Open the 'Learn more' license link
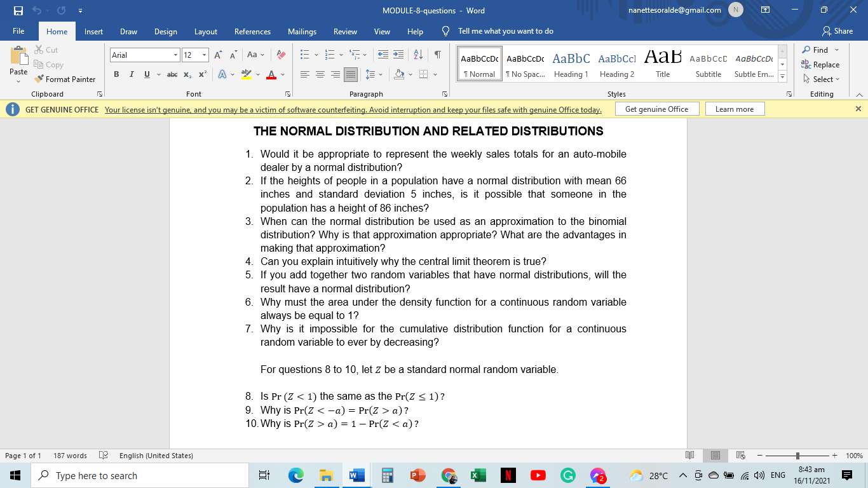Image resolution: width=868 pixels, height=488 pixels. 735,109
